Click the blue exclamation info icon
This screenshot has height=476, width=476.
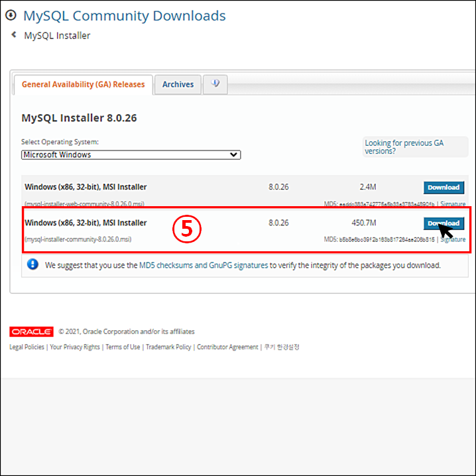point(32,265)
